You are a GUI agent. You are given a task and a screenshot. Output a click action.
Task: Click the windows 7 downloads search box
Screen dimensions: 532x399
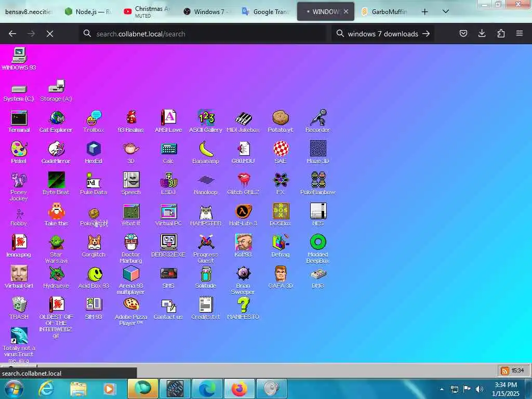[383, 34]
